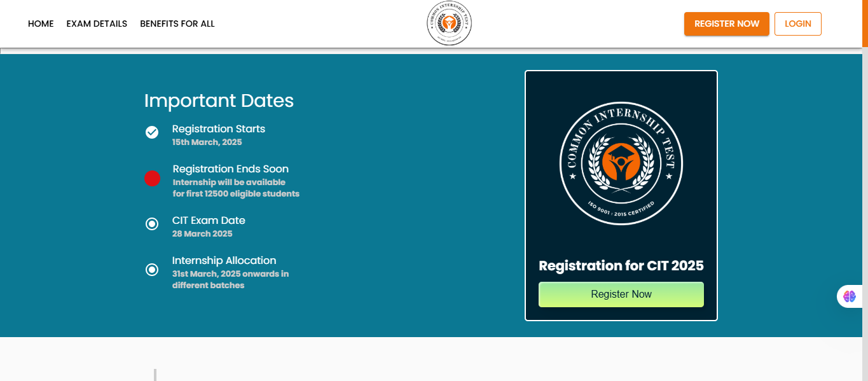Click the large ISO certified emblem in the card
The height and width of the screenshot is (381, 868).
(621, 163)
